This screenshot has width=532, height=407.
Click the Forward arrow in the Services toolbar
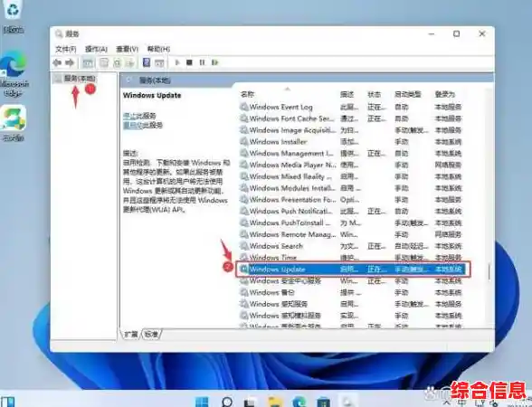[70, 62]
